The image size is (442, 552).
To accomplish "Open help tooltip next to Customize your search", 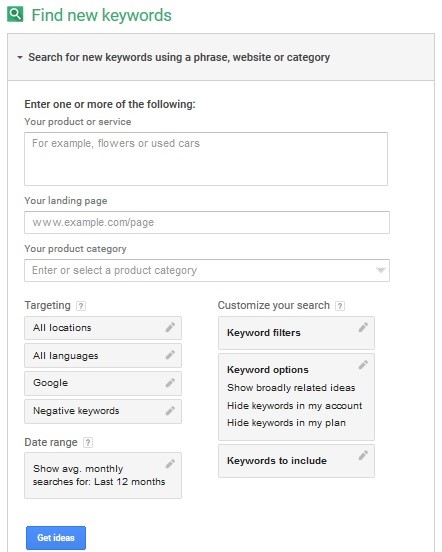I will tap(340, 306).
